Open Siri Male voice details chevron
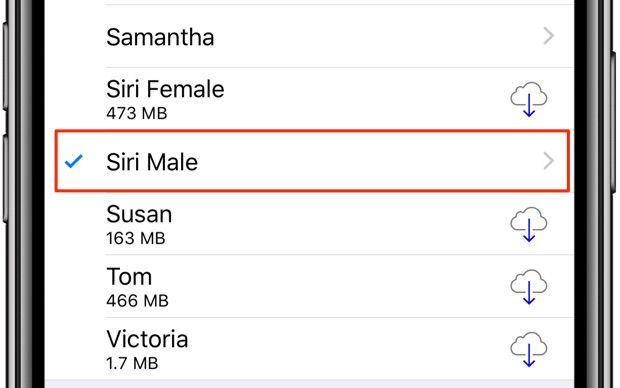Screen dimensions: 620x388 (x=548, y=161)
